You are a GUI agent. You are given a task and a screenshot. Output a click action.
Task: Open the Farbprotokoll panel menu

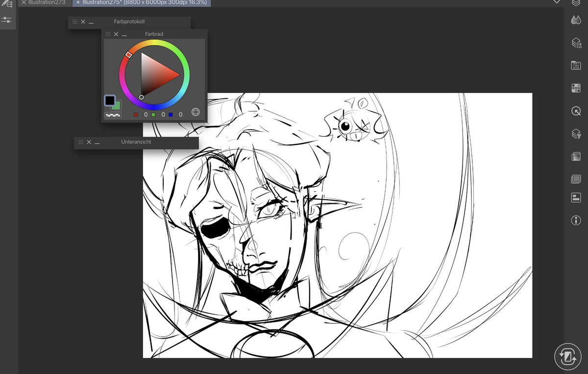74,22
